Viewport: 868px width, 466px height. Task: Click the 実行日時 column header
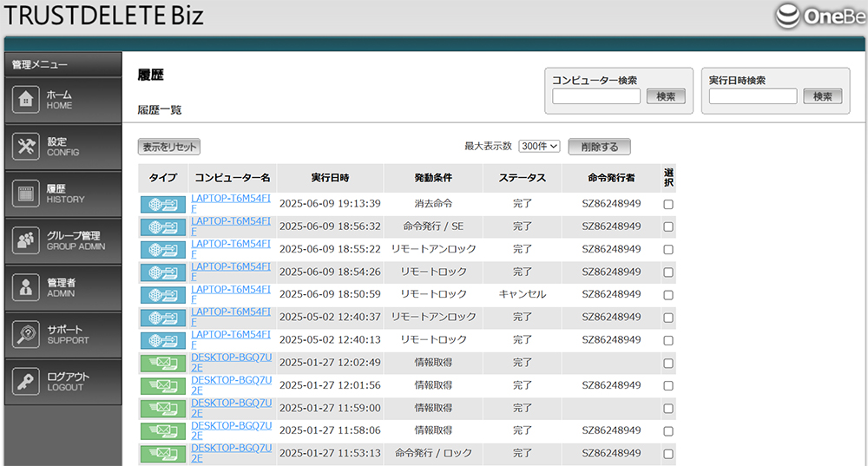tap(330, 178)
